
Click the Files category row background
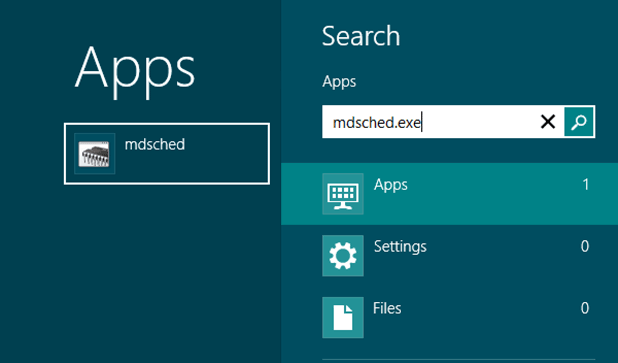(x=449, y=317)
